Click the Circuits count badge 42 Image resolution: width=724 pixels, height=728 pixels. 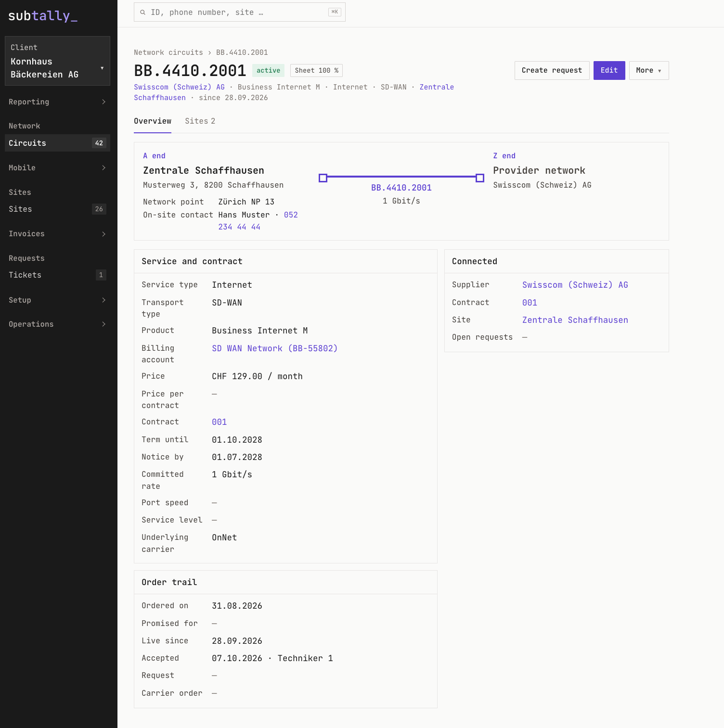[x=99, y=143]
